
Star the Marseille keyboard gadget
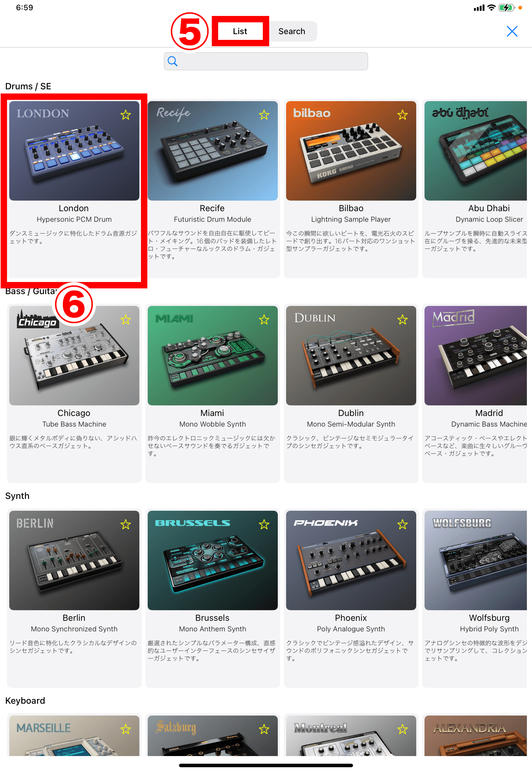(x=126, y=729)
